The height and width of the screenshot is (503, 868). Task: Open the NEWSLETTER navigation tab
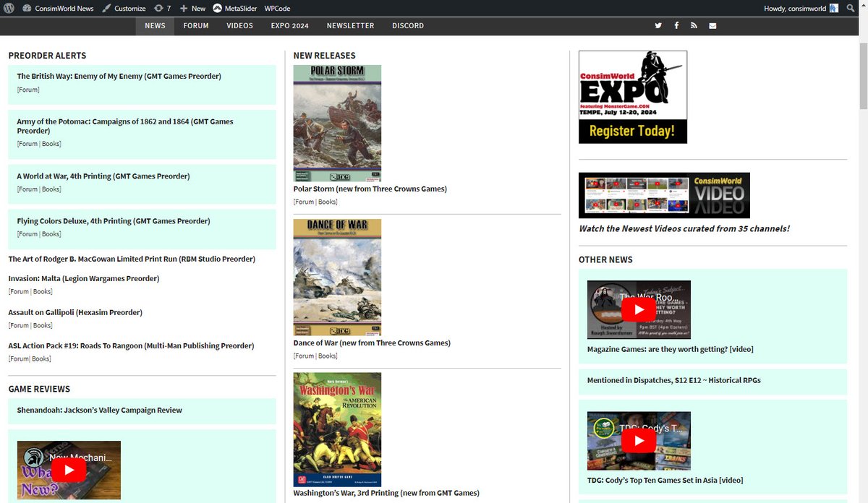(x=350, y=25)
